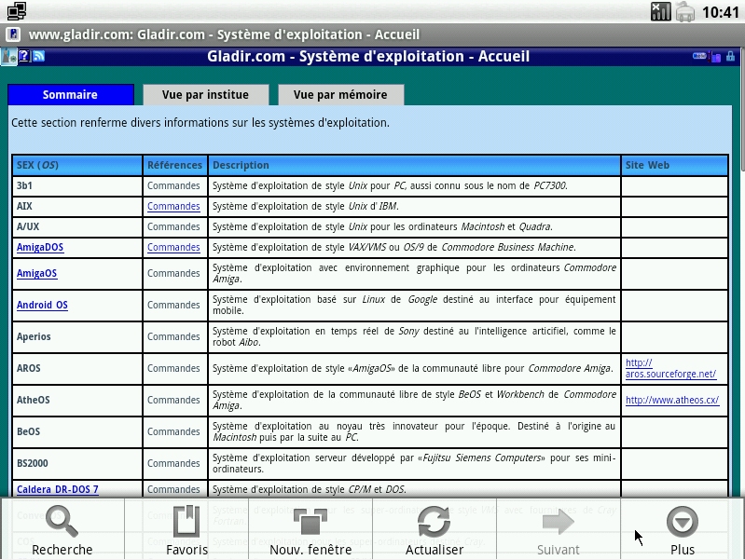
Task: Tap the Recherche magnifier icon
Action: [x=62, y=522]
